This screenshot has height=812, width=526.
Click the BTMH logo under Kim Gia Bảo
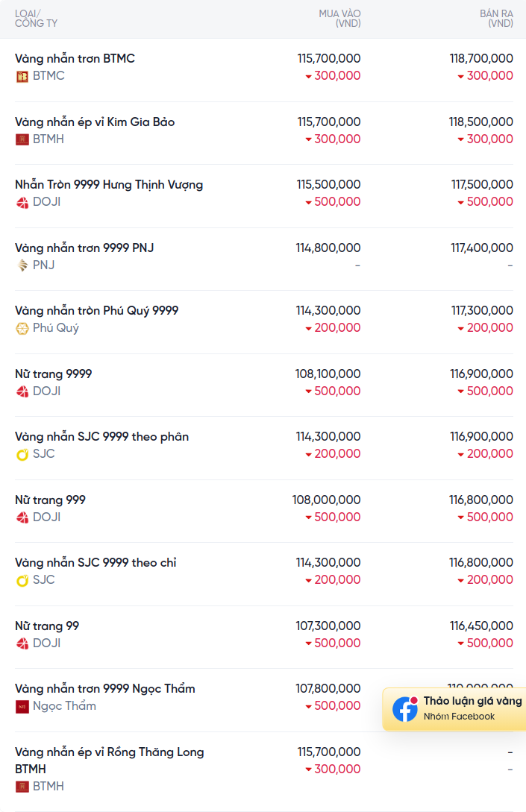(x=22, y=139)
